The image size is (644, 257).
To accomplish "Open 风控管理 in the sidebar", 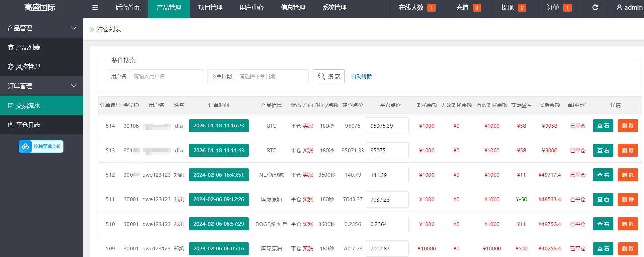I will point(28,67).
